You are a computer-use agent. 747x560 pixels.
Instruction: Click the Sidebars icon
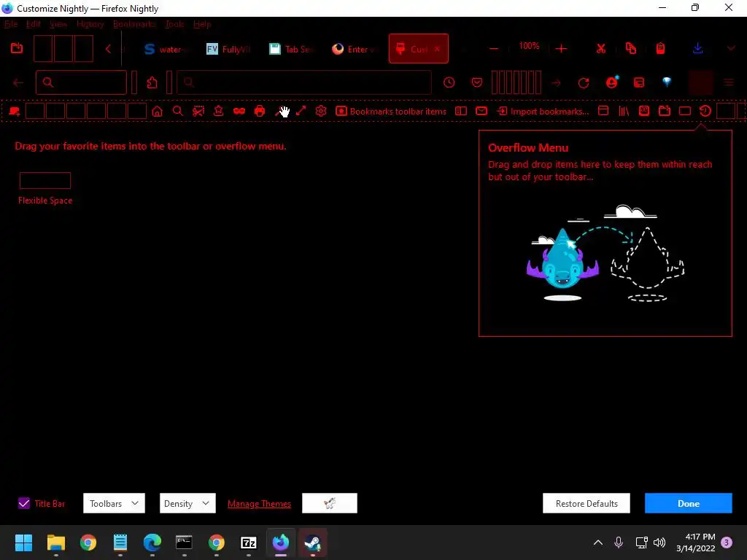(x=461, y=112)
